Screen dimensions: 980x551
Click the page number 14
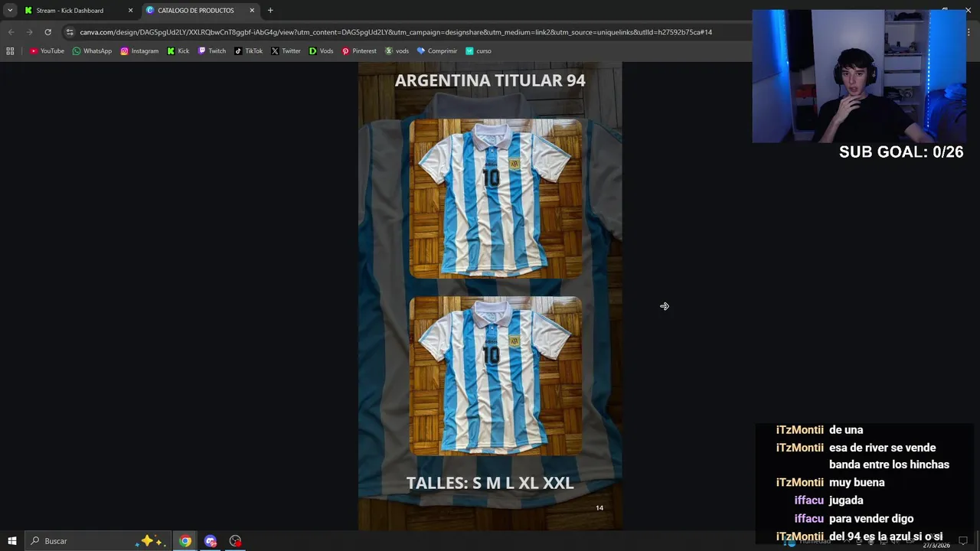[599, 507]
